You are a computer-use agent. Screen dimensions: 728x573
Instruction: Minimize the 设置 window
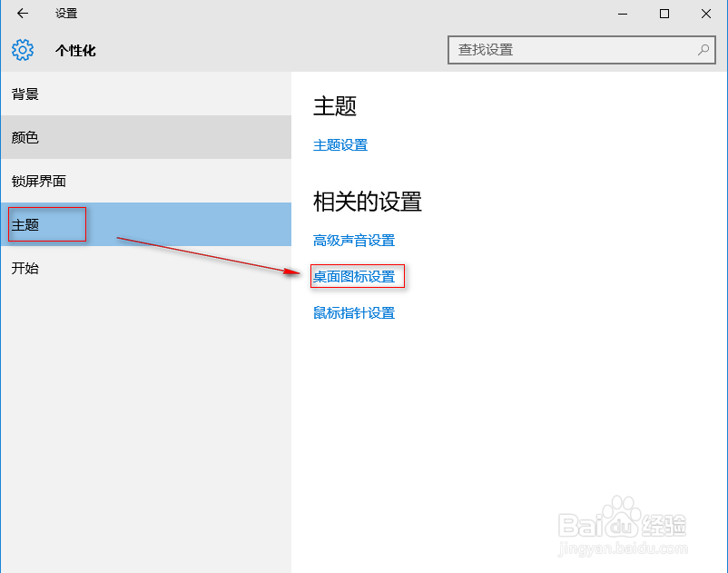pos(623,14)
